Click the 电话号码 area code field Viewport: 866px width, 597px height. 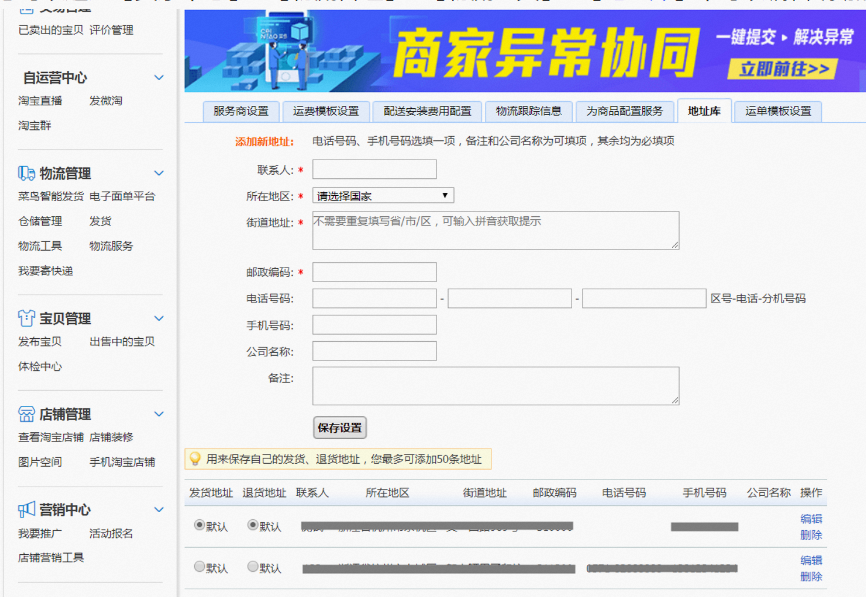tap(374, 298)
